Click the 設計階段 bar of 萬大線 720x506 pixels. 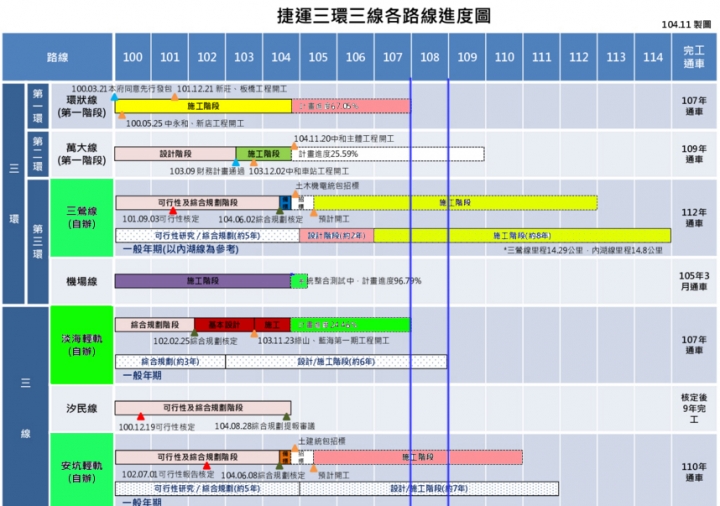(x=175, y=154)
